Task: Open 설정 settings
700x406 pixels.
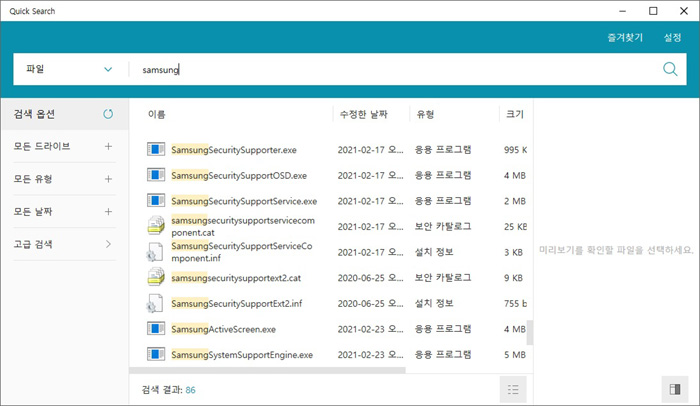Action: (x=672, y=38)
